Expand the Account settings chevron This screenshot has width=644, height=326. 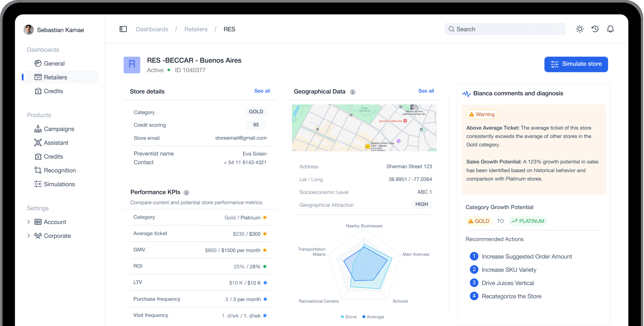click(x=28, y=222)
